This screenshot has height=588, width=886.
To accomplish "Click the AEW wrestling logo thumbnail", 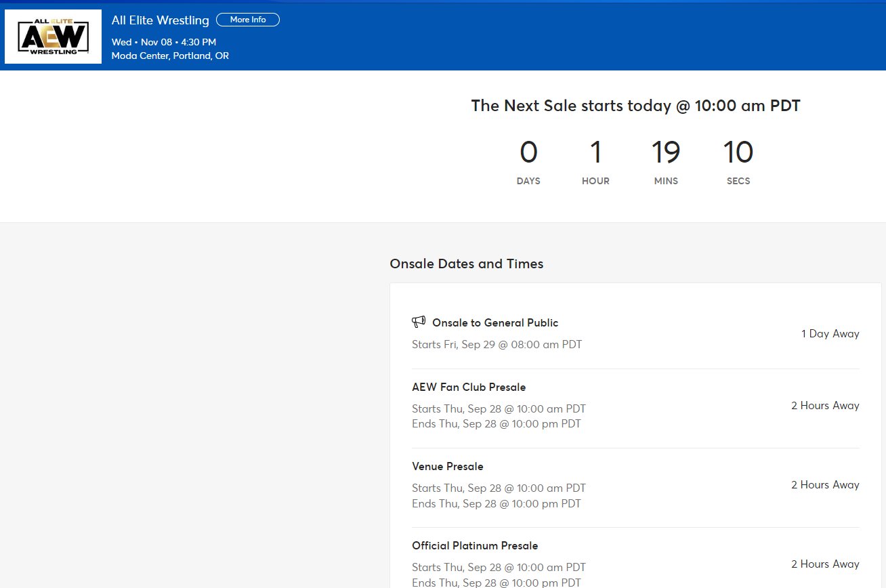I will (53, 37).
